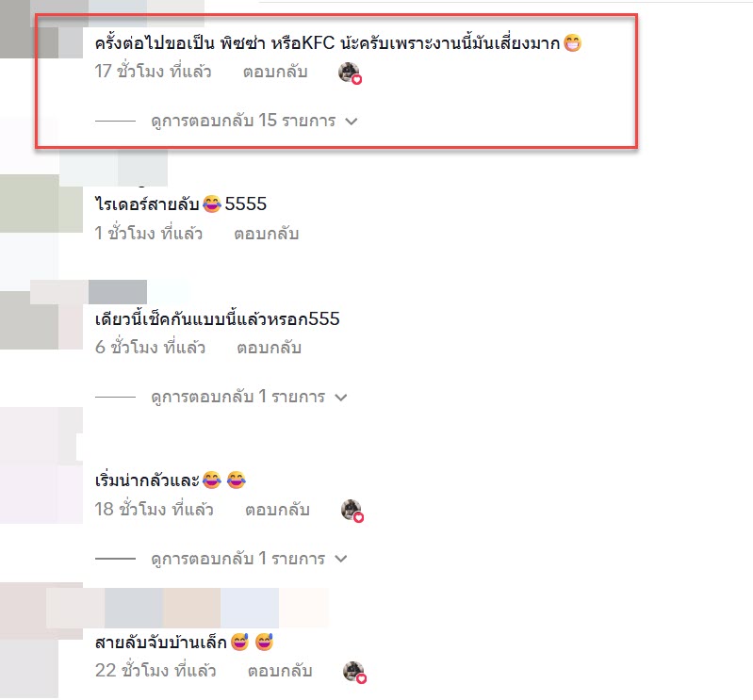753x700 pixels.
Task: Click the blurred profile picture of the top commenter
Action: [x=41, y=29]
